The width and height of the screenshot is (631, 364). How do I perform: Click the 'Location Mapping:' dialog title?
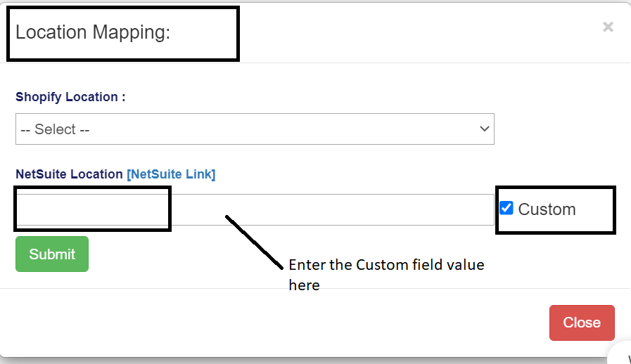(x=93, y=32)
